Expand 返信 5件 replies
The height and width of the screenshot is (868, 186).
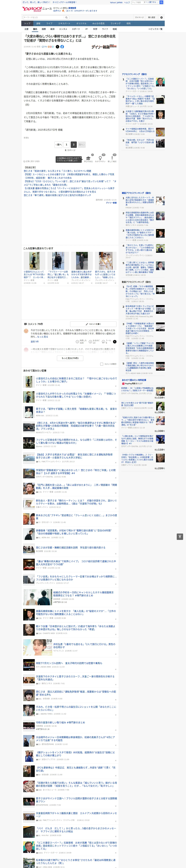35,342
